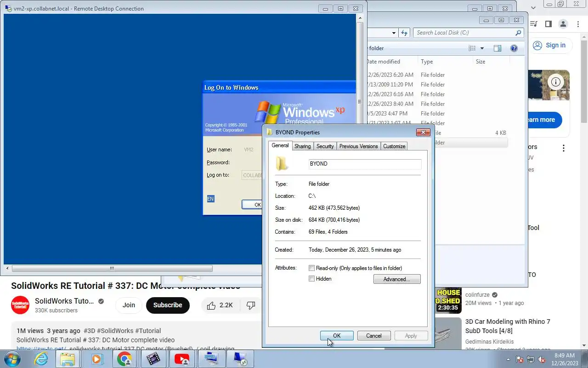Screen dimensions: 588x368
Task: Switch to the Security tab
Action: [325, 146]
